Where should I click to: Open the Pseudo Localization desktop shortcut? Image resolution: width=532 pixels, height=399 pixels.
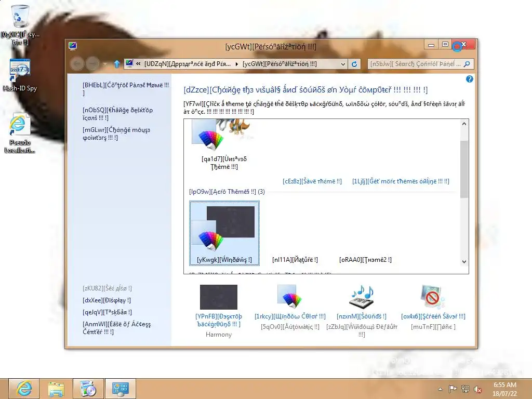pyautogui.click(x=20, y=133)
